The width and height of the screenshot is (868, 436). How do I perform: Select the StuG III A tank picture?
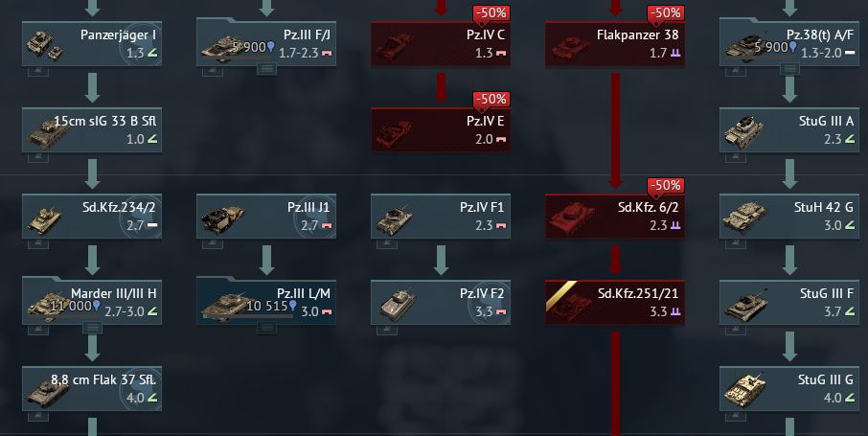click(744, 131)
